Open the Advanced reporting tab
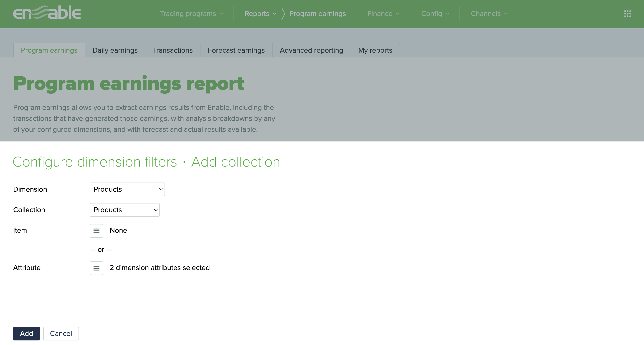Image resolution: width=644 pixels, height=345 pixels. click(312, 50)
